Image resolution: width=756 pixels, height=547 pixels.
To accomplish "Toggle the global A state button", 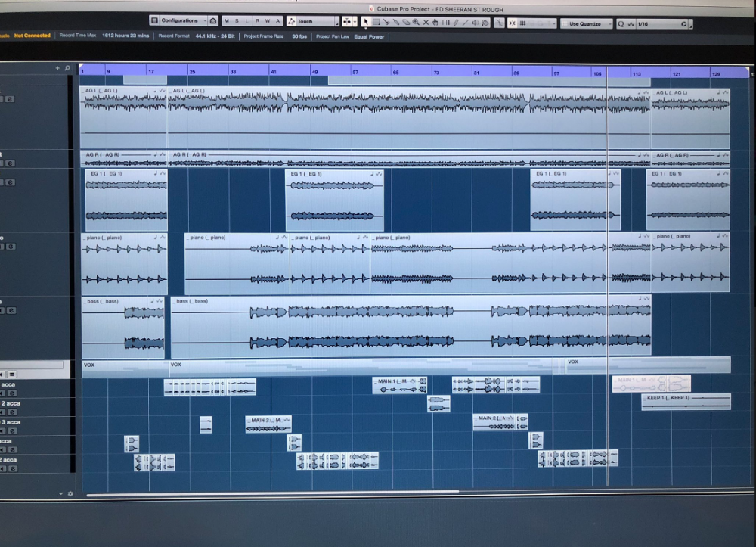I will (x=277, y=20).
